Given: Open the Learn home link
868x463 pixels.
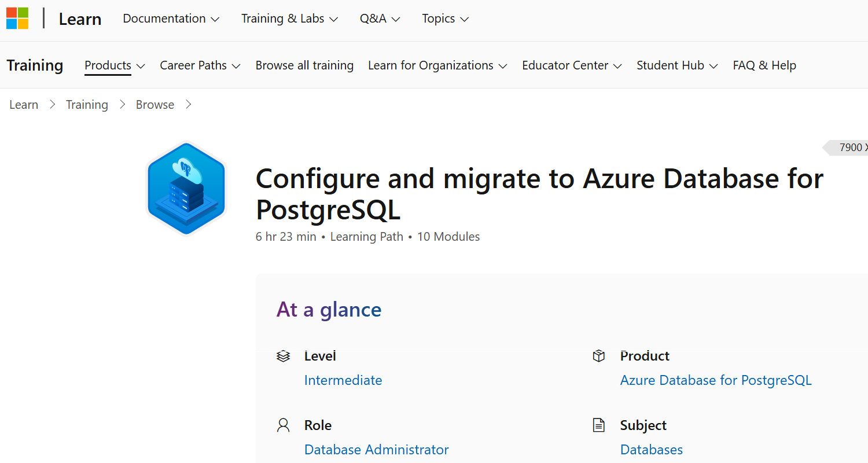Looking at the screenshot, I should (80, 19).
